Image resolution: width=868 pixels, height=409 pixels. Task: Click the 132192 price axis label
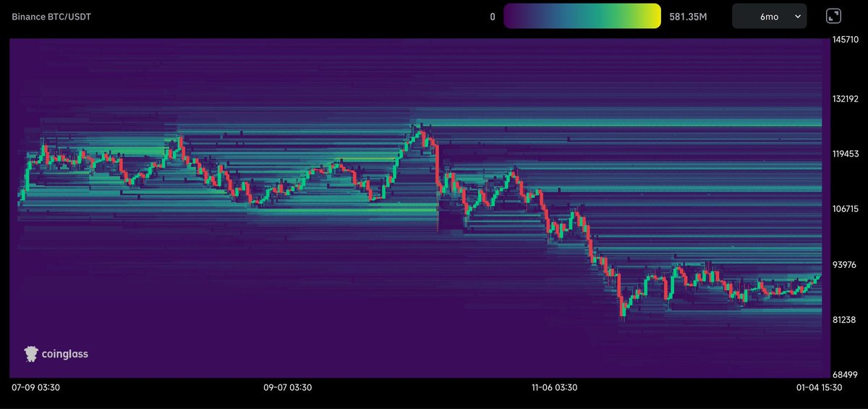[x=846, y=98]
